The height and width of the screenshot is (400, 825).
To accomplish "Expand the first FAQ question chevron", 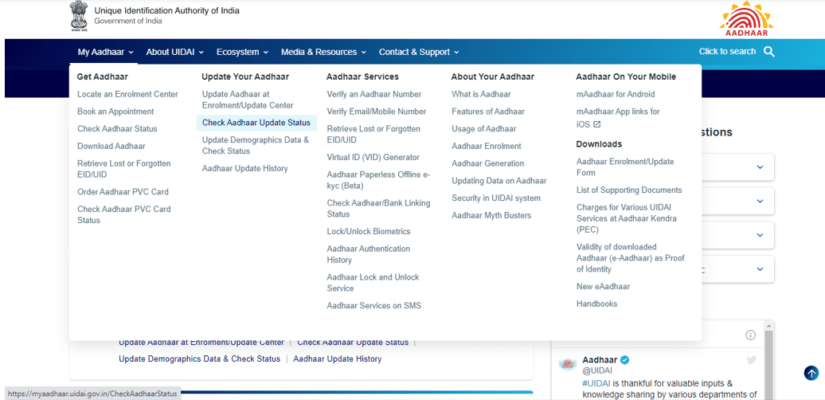I will pyautogui.click(x=759, y=167).
